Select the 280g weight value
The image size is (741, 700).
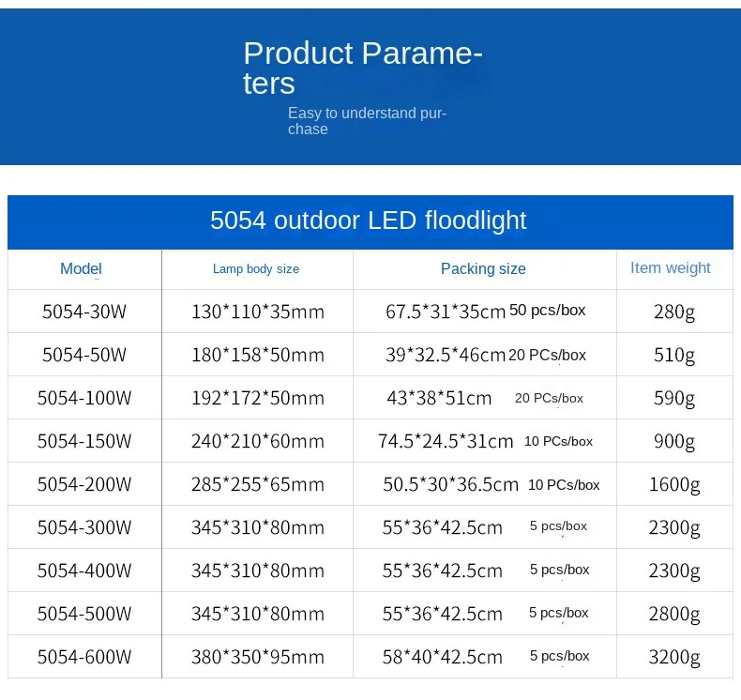pyautogui.click(x=674, y=312)
